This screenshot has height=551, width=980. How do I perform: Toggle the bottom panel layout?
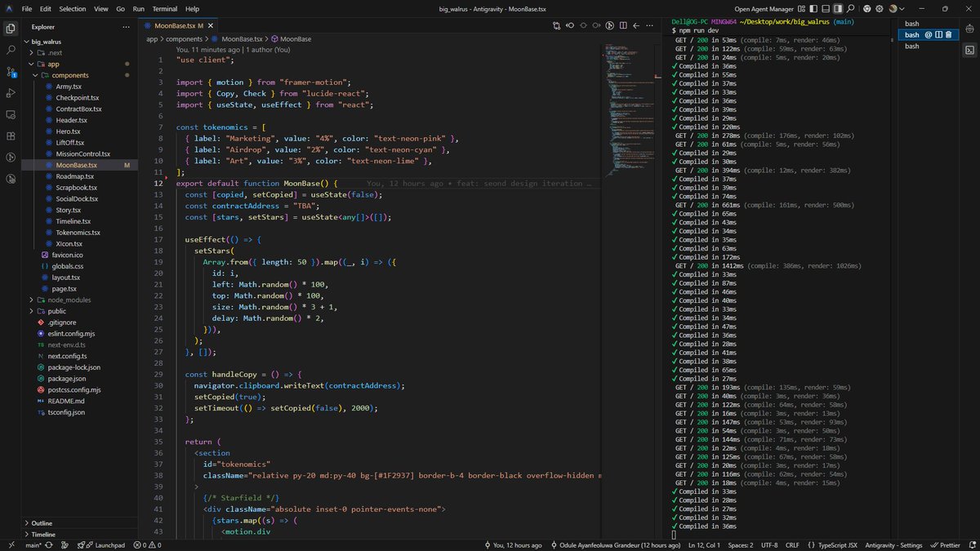click(826, 7)
